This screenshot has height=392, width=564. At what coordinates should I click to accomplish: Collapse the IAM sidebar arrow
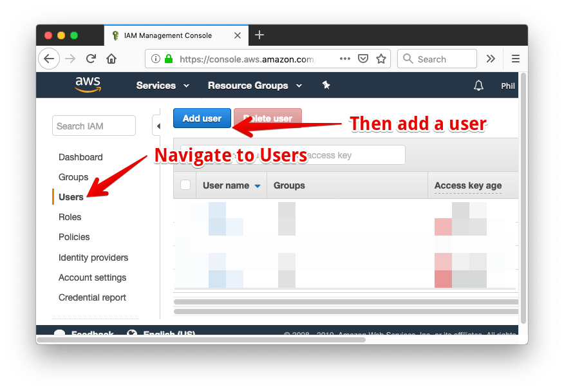pos(158,126)
